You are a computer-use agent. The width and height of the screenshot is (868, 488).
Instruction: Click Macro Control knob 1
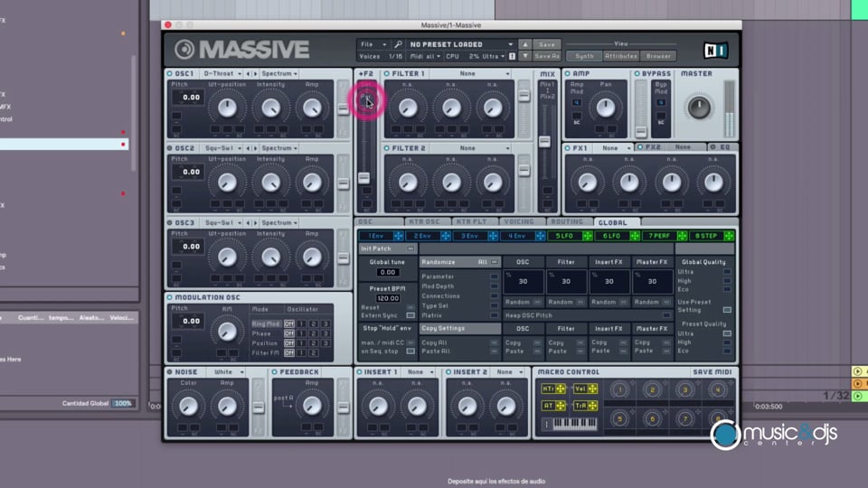[620, 390]
